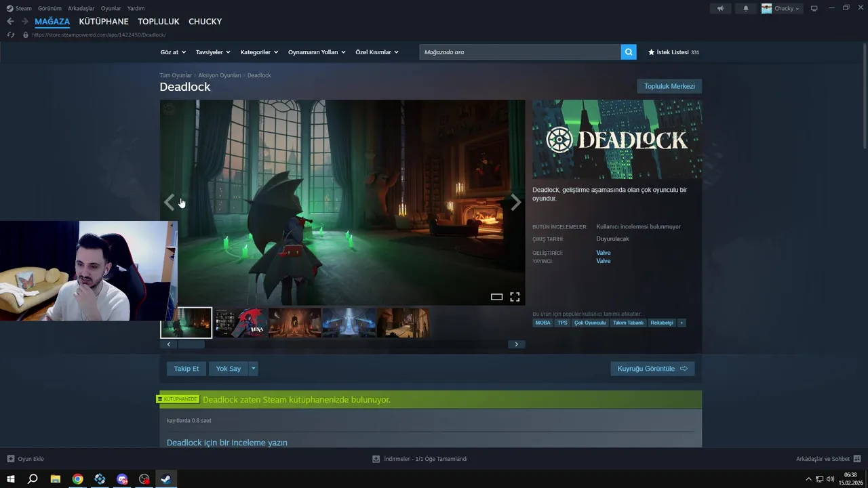
Task: Click the Yok Say button
Action: [x=229, y=369]
